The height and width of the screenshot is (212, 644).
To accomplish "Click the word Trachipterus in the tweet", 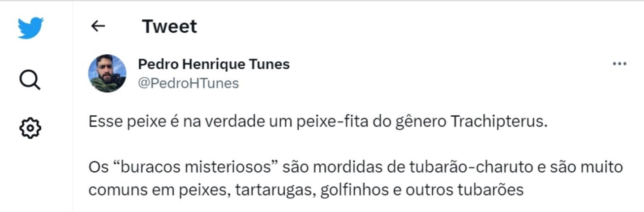I will pyautogui.click(x=499, y=122).
